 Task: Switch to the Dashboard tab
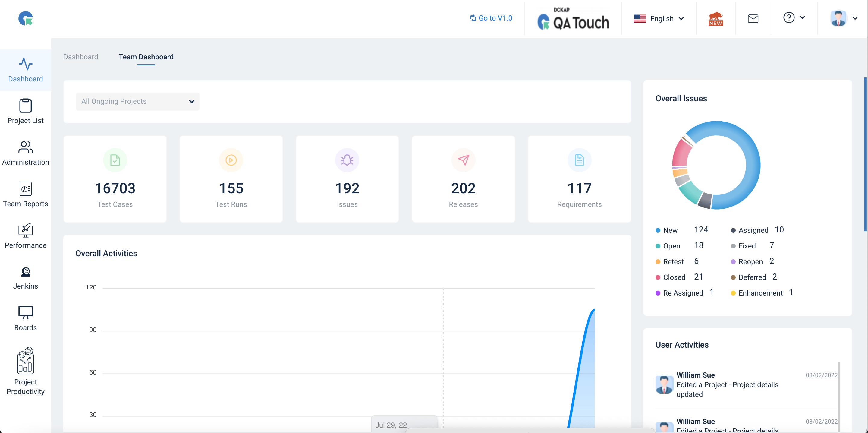click(x=80, y=57)
